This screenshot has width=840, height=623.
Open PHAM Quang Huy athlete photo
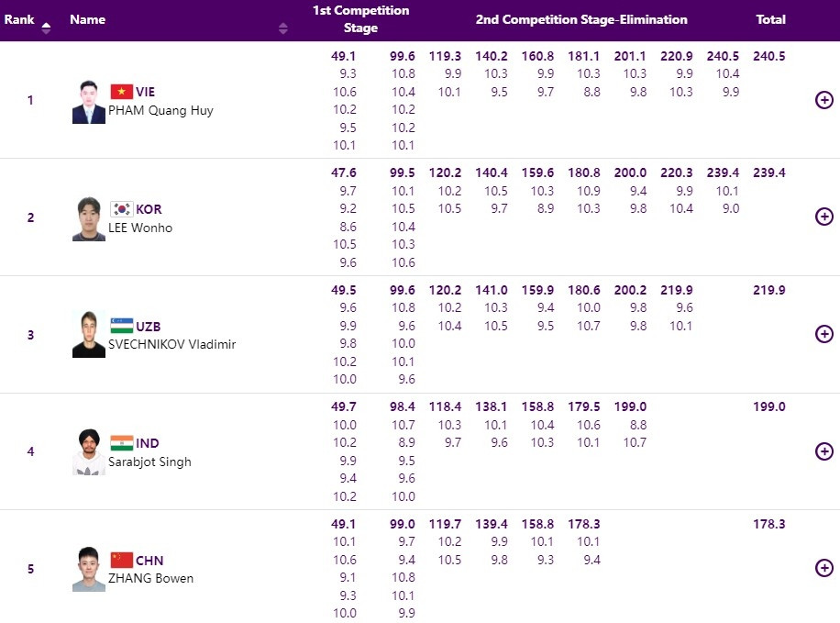tap(89, 102)
